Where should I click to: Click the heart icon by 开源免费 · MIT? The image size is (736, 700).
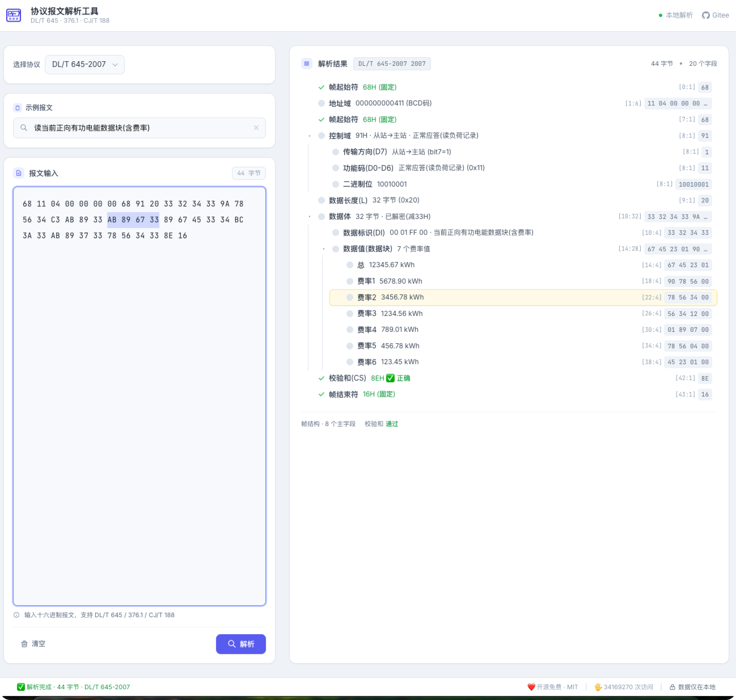click(531, 687)
